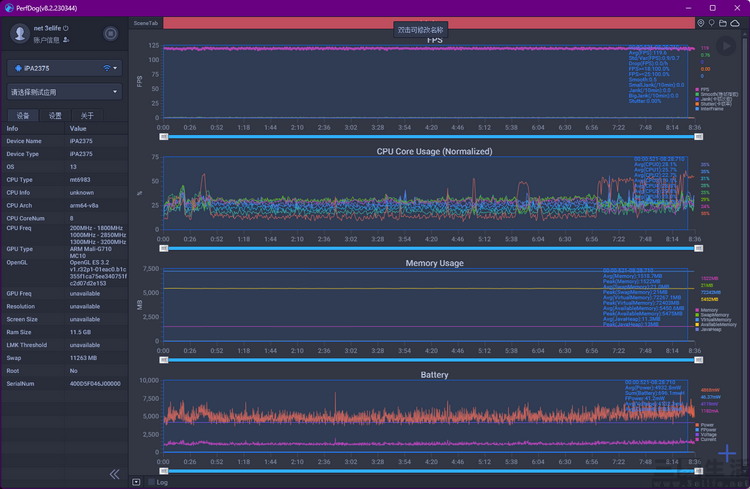Open the iPA2375 device dropdown

click(x=64, y=68)
